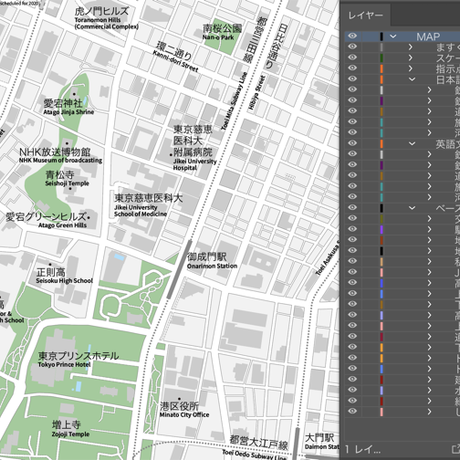This screenshot has width=460, height=460.
Task: Click the 'Nan-o Park' English label
Action: (x=218, y=37)
